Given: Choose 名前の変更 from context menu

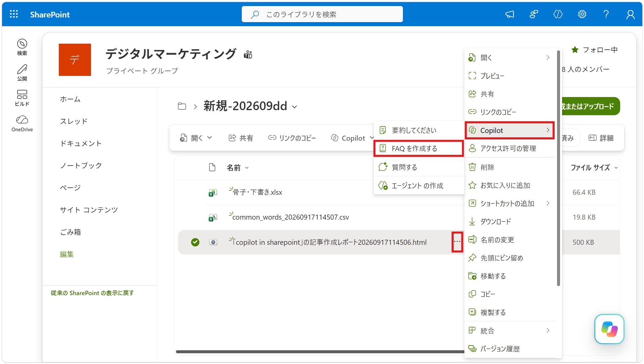Looking at the screenshot, I should pyautogui.click(x=509, y=240).
